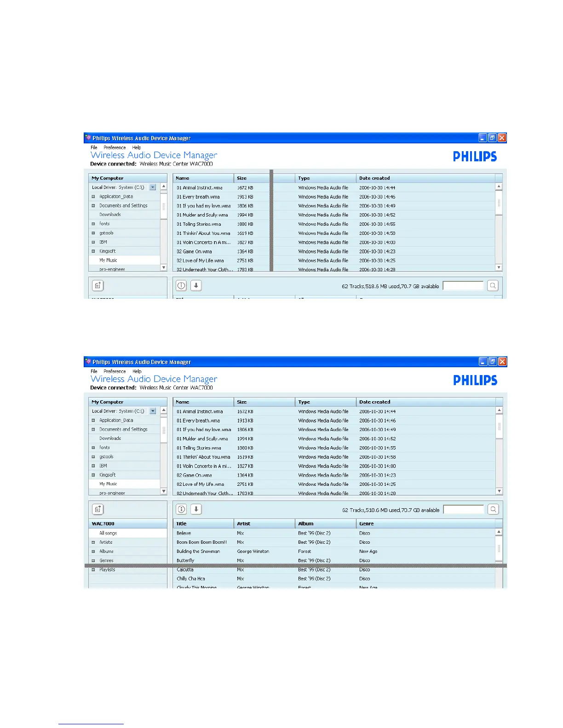Click the search input field in lower window
The image size is (563, 728).
click(x=464, y=509)
